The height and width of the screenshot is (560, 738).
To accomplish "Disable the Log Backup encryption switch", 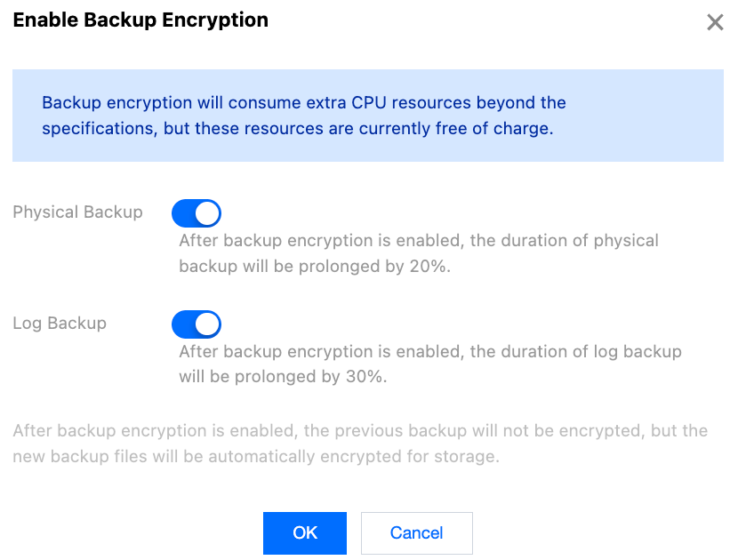I will coord(196,324).
